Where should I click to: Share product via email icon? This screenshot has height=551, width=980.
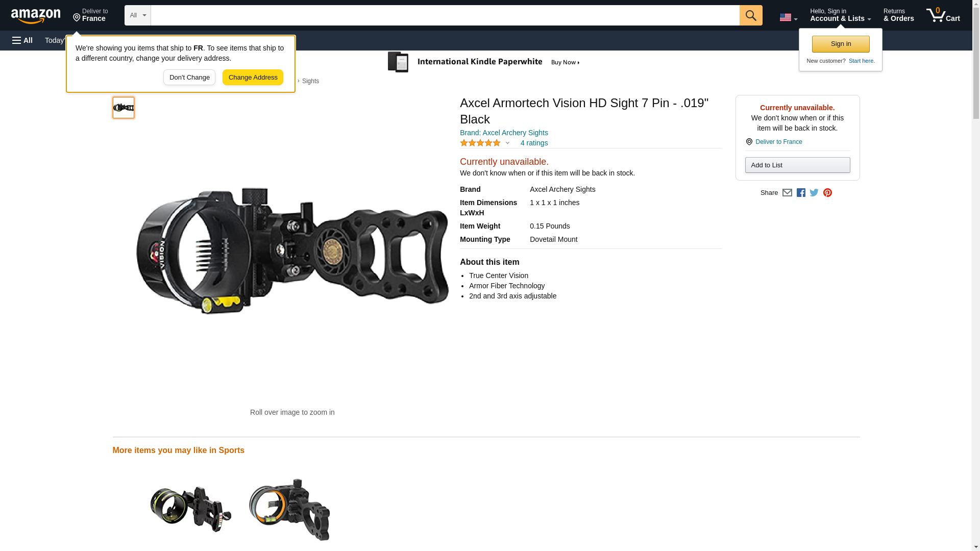787,193
